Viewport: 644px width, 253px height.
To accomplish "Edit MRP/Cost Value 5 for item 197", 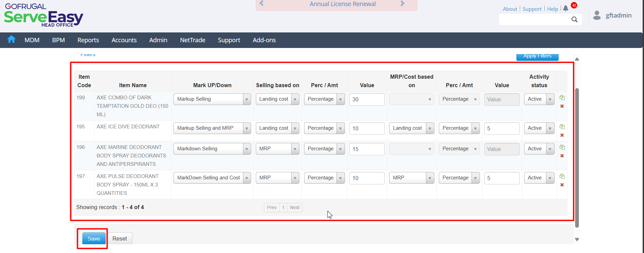I will point(502,178).
